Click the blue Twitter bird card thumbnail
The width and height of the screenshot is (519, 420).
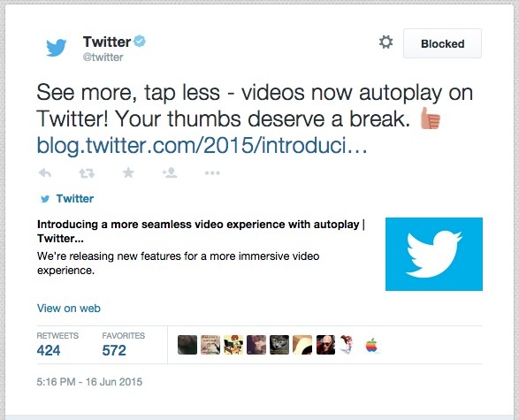(x=434, y=254)
